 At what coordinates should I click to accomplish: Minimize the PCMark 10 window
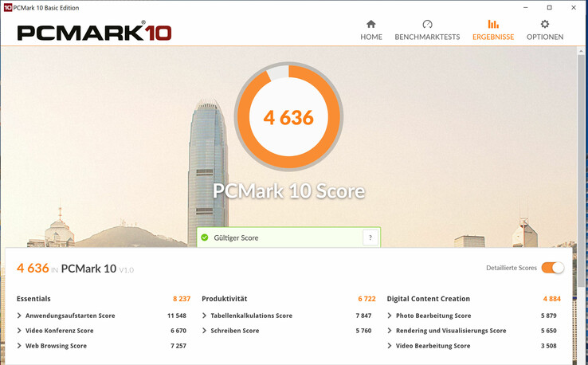(525, 7)
